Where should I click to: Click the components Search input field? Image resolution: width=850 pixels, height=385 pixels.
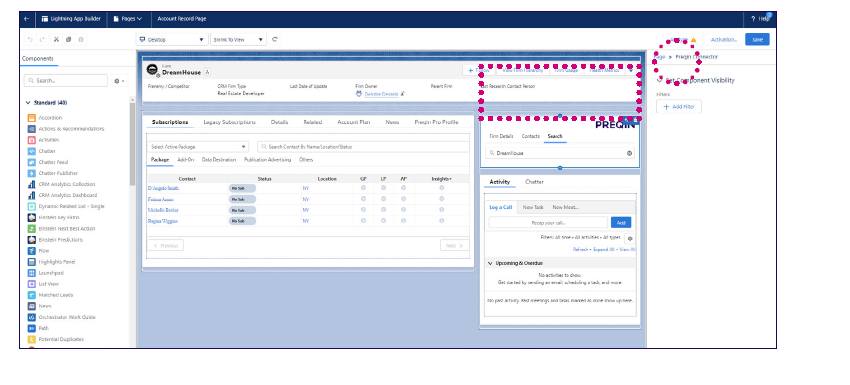[x=66, y=81]
